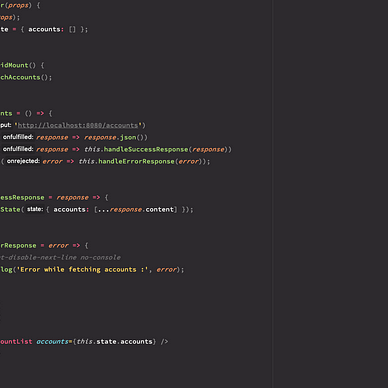Click 'essResponse' arrow function declaration
Screen dimensions: 388x388
pyautogui.click(x=22, y=197)
